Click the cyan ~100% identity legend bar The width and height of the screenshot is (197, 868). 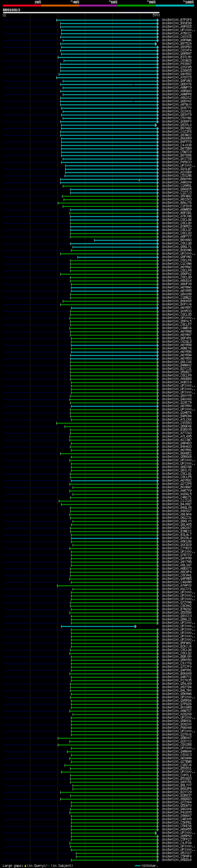[175, 6]
